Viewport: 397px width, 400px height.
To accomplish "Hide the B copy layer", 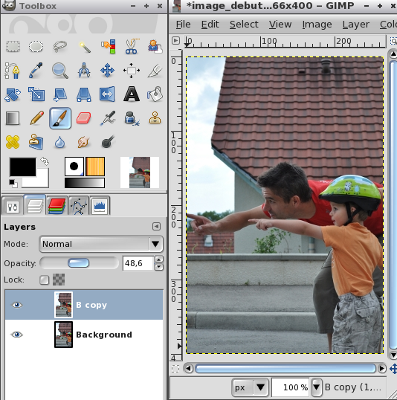I will 17,305.
